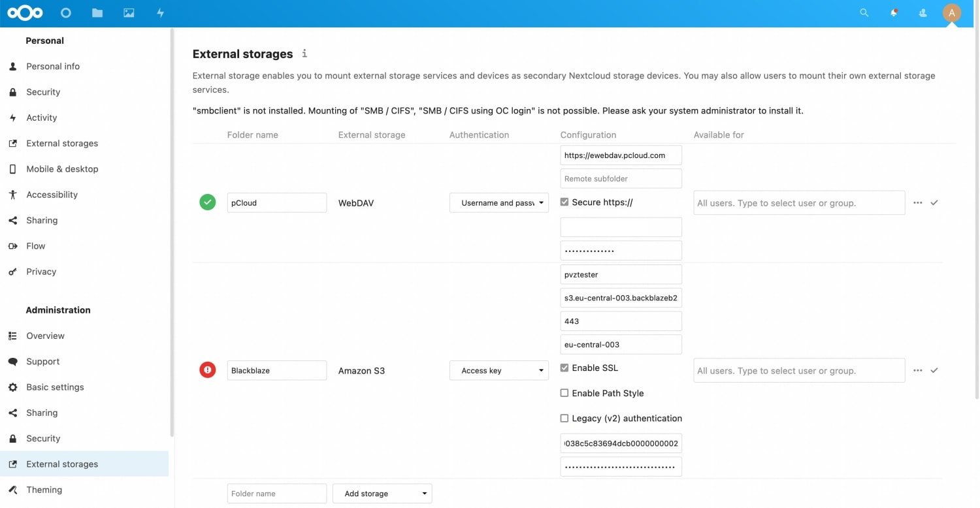Open the user avatar menu

coord(952,12)
